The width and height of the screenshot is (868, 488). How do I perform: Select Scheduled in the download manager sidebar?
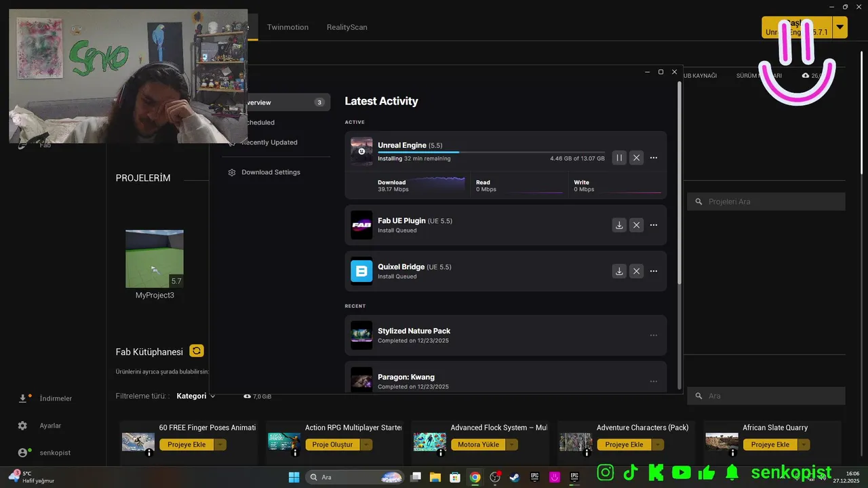pyautogui.click(x=261, y=123)
